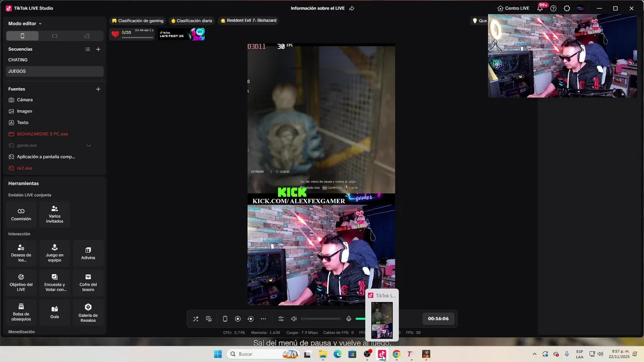
Task: Open Google Chrome from the taskbar
Action: tap(396, 354)
